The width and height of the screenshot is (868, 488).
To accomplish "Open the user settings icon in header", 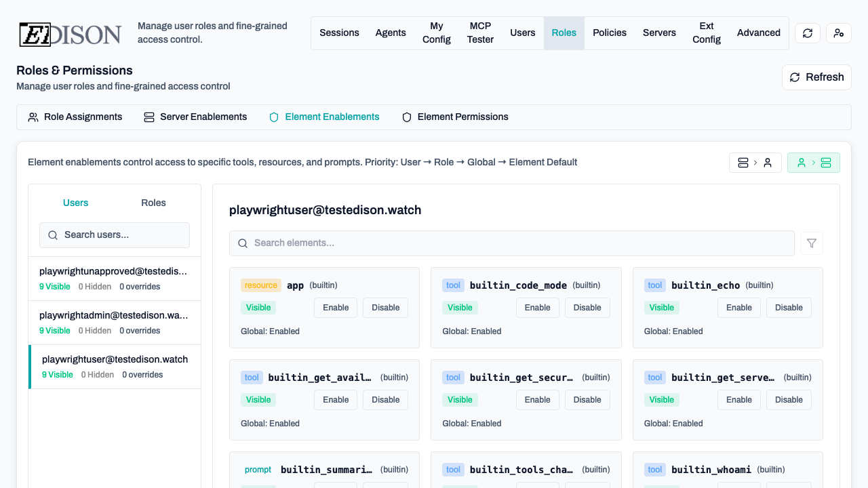I will [839, 33].
